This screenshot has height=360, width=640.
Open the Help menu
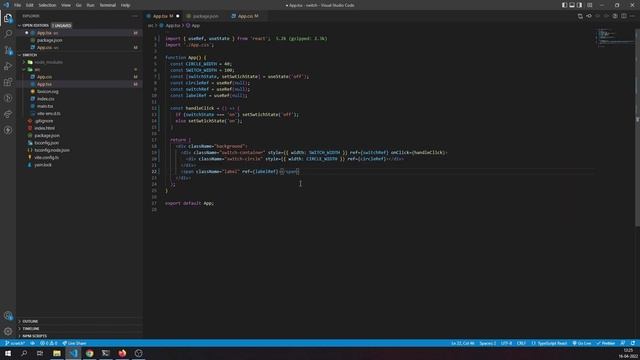tap(125, 5)
